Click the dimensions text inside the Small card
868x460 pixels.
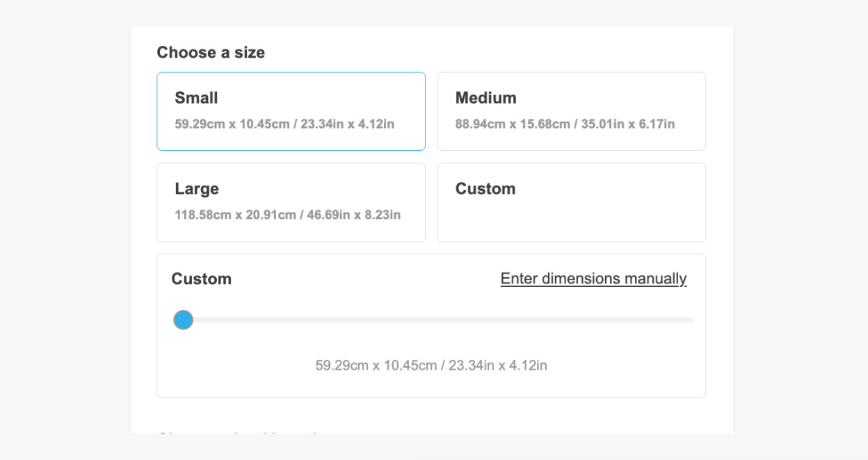pyautogui.click(x=284, y=124)
